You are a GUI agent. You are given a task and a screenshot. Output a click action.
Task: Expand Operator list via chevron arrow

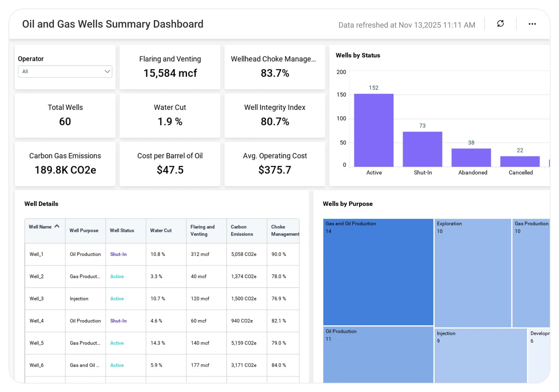coord(107,72)
